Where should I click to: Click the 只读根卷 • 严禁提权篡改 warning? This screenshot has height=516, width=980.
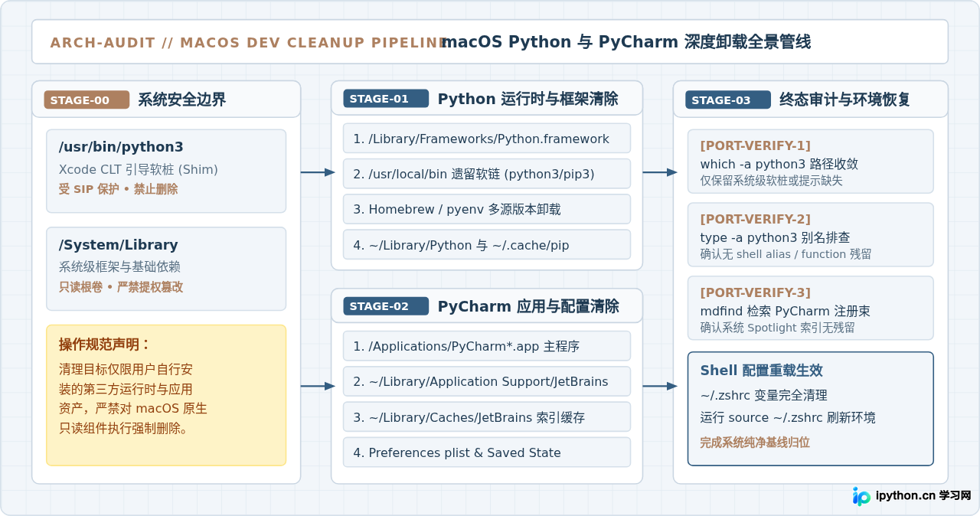pos(121,287)
